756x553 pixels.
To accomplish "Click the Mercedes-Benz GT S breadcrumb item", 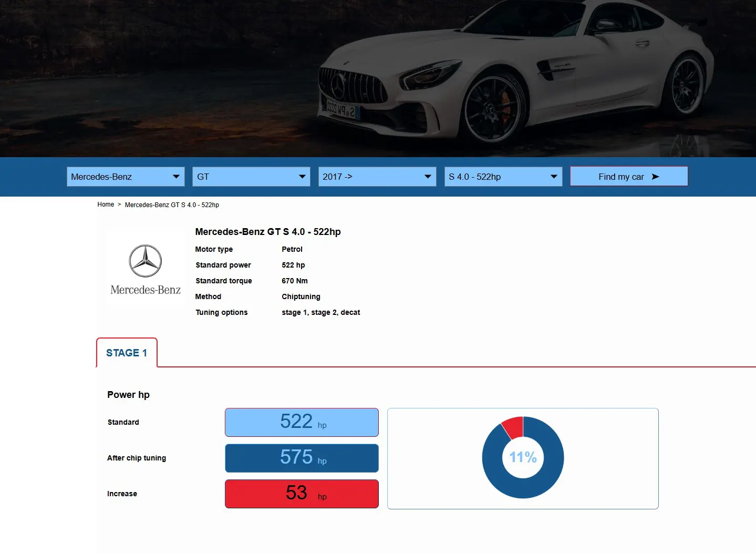I will [172, 204].
